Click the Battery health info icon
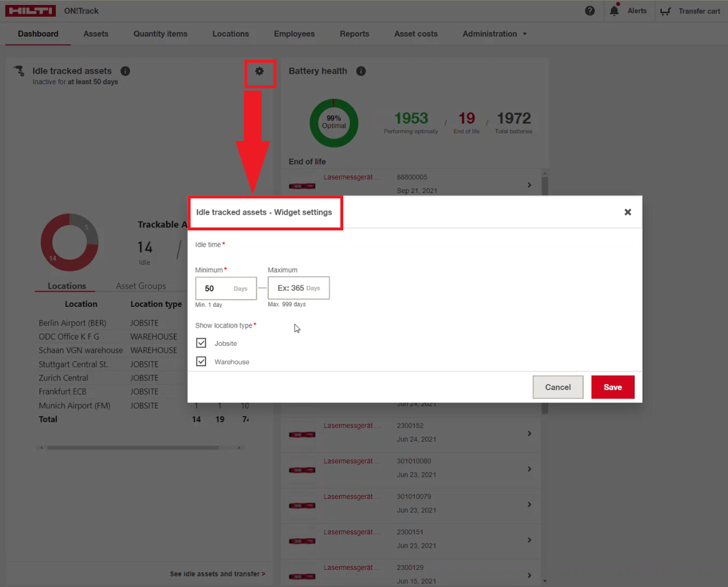The image size is (728, 587). click(x=361, y=71)
